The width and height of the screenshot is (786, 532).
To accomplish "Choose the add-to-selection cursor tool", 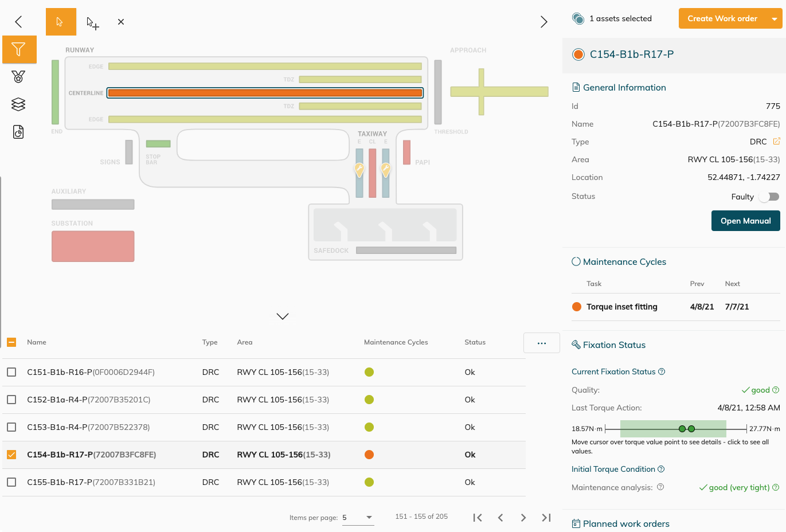I will click(x=92, y=23).
